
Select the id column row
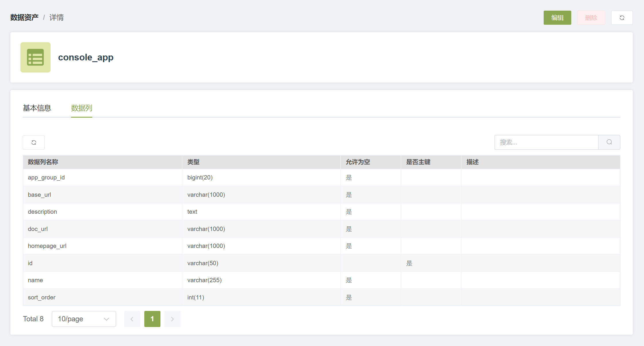pos(321,263)
